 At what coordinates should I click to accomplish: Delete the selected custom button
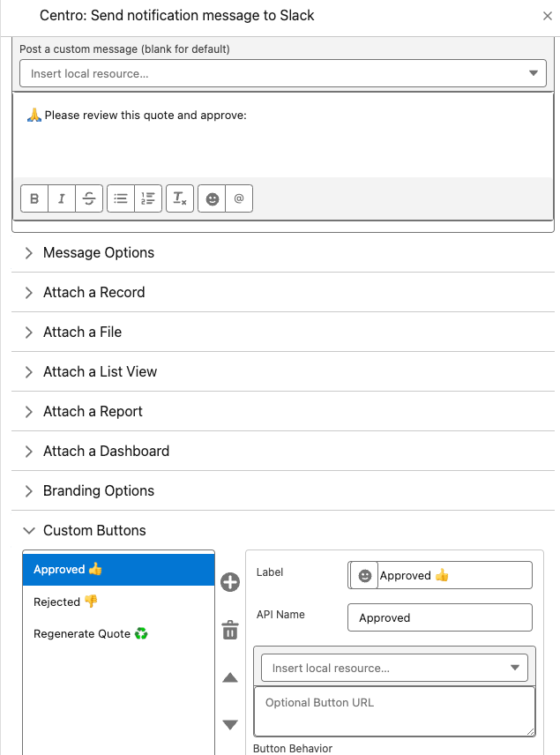pos(229,630)
